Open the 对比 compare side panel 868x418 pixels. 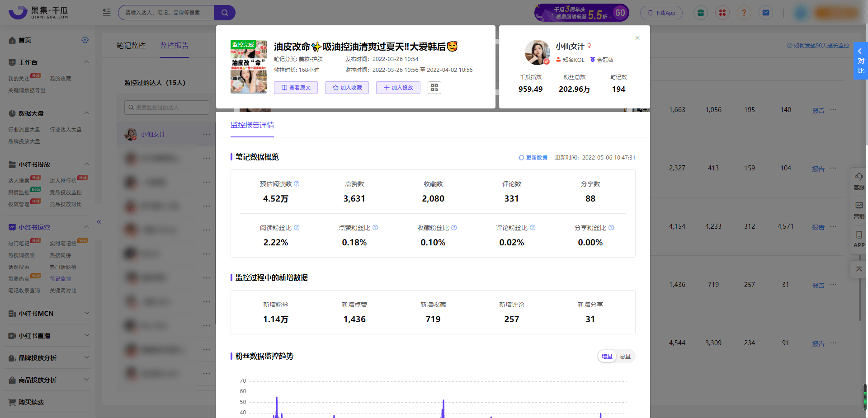(x=861, y=61)
